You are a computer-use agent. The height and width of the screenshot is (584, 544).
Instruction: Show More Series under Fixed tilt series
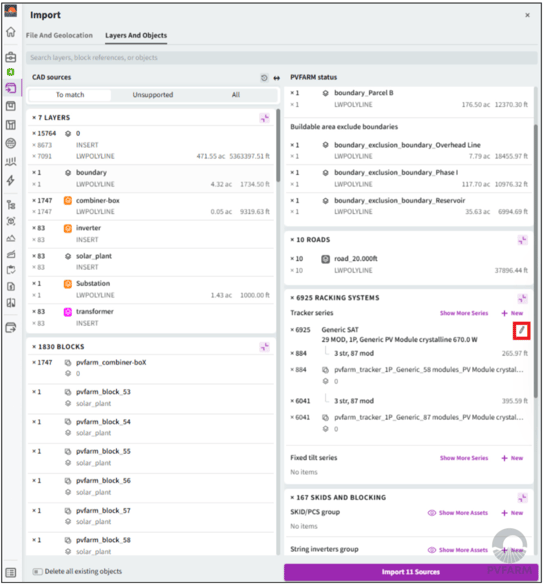pyautogui.click(x=464, y=458)
